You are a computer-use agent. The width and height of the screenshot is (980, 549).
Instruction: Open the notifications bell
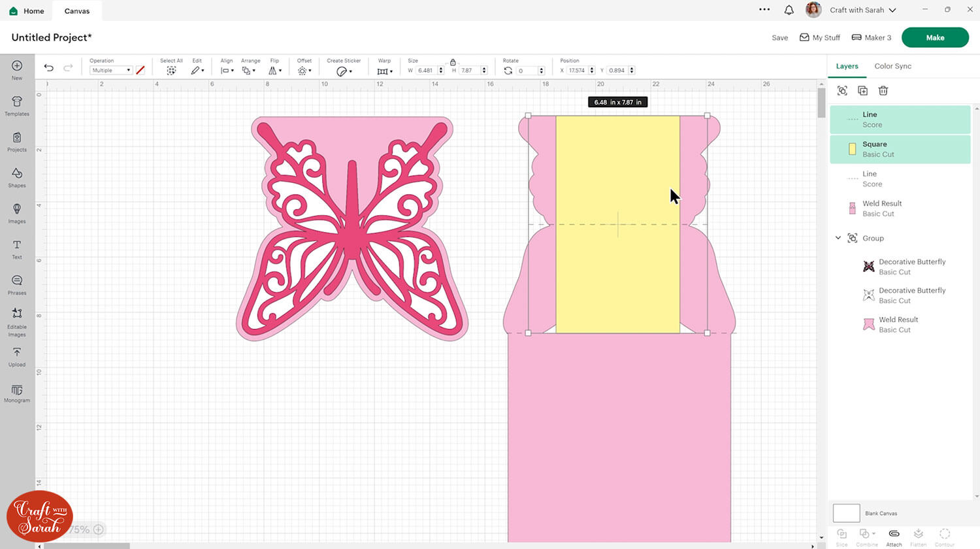(789, 10)
